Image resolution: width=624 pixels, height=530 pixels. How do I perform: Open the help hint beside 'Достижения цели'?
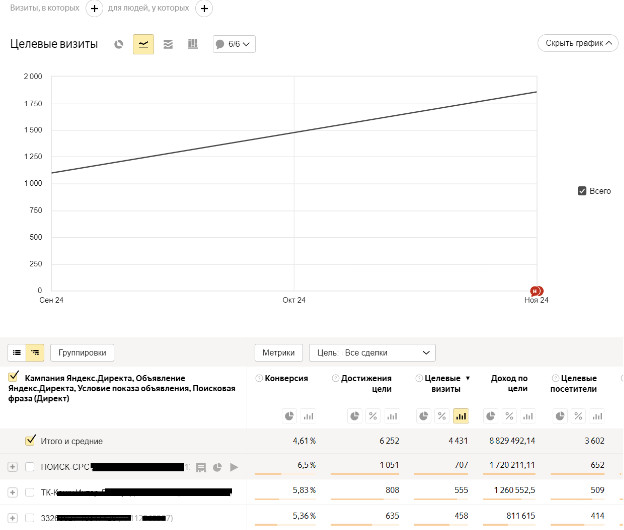point(335,378)
